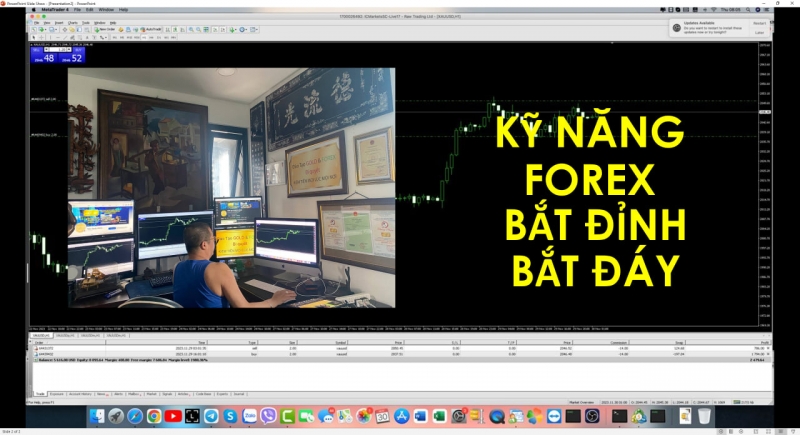Open the Tools menu in MetaTrader window
This screenshot has width=800, height=435.
(x=86, y=23)
